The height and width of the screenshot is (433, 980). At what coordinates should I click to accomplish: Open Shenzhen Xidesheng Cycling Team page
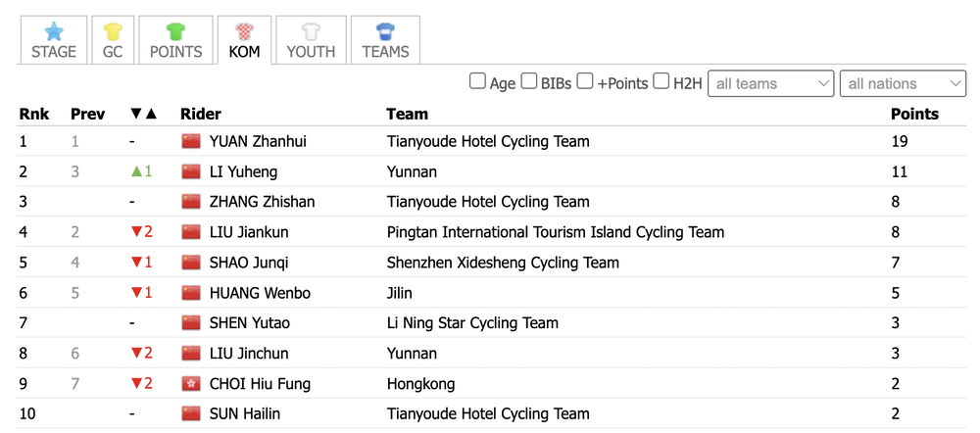[x=503, y=264]
